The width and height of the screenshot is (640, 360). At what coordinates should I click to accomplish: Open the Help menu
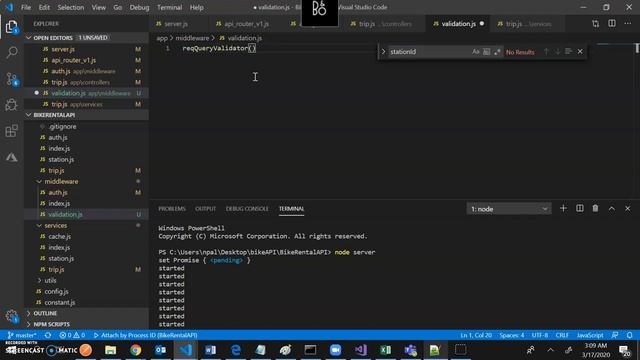(x=196, y=7)
